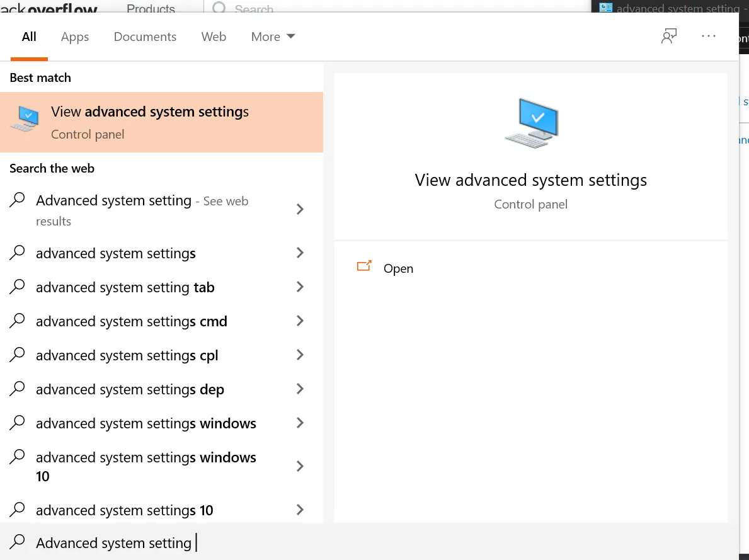Click the search text input field
The width and height of the screenshot is (749, 560).
(x=378, y=542)
